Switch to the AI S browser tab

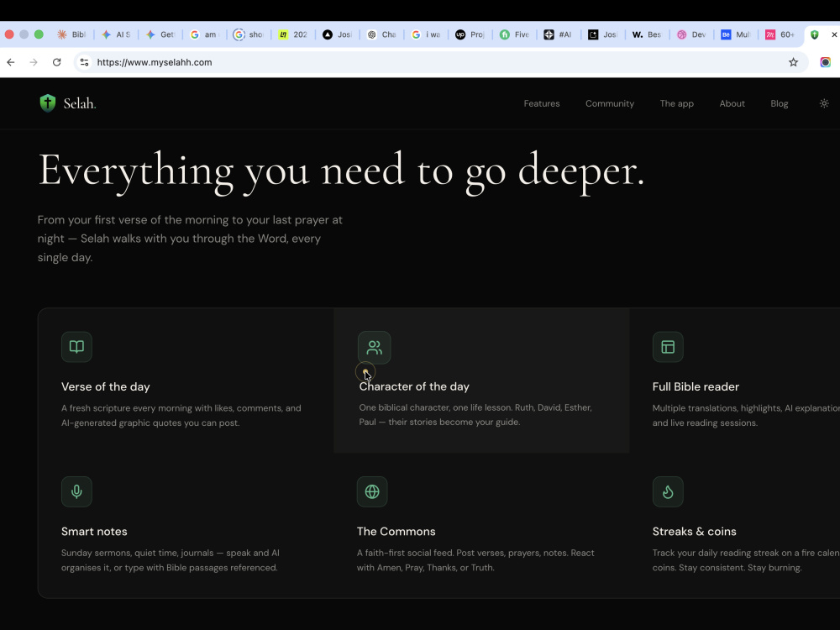pos(116,34)
